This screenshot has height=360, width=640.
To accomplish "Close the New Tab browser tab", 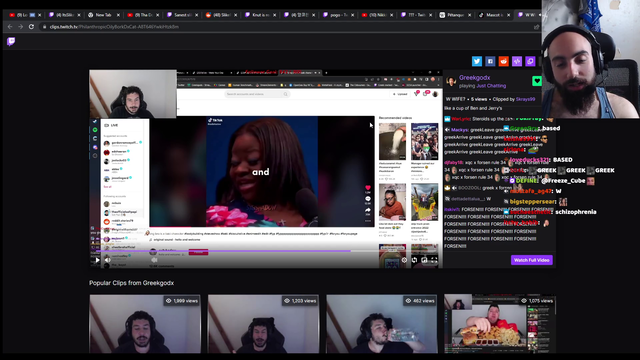I will [118, 15].
